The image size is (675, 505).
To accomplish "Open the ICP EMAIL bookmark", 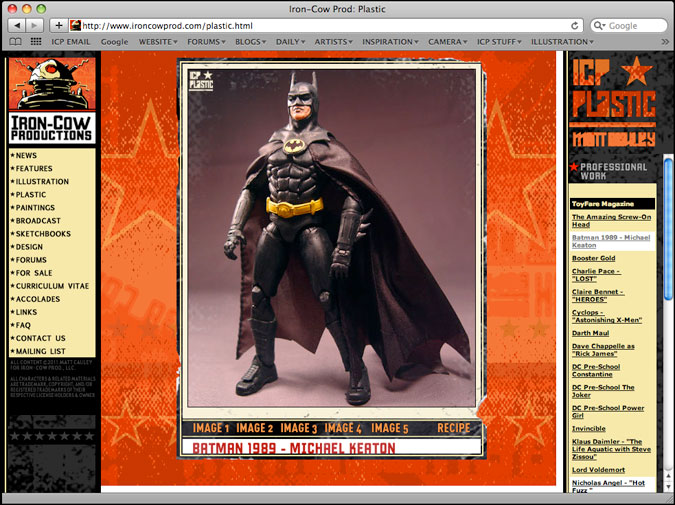I will pos(71,42).
